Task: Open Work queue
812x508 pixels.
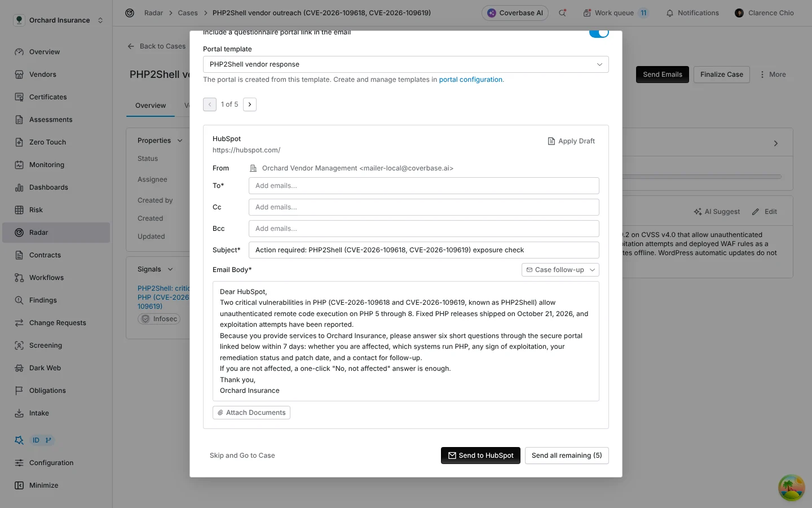Action: [615, 13]
